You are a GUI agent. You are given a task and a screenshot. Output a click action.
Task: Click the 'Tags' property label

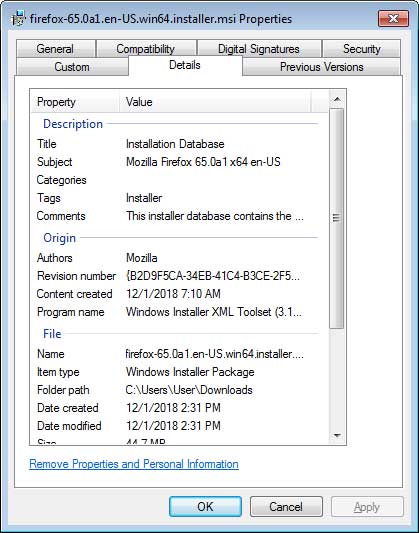[49, 198]
